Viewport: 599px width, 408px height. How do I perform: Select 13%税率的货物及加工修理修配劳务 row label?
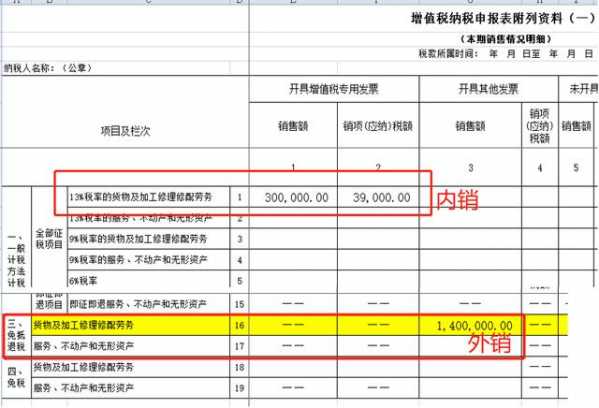coord(148,197)
